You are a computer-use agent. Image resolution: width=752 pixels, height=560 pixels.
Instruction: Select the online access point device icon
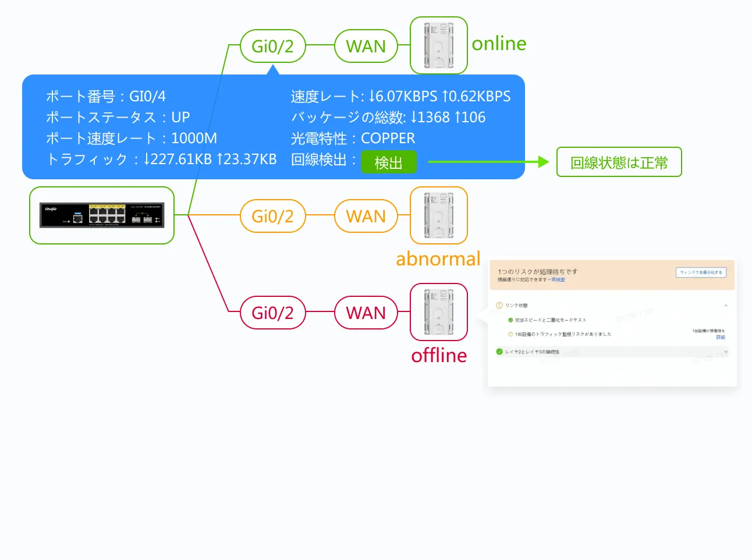point(439,45)
